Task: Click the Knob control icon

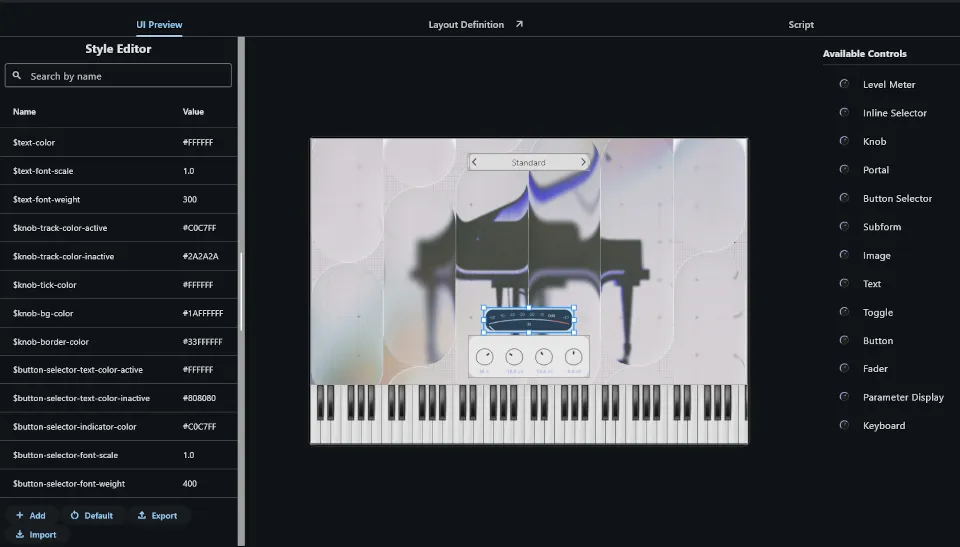Action: (x=844, y=141)
